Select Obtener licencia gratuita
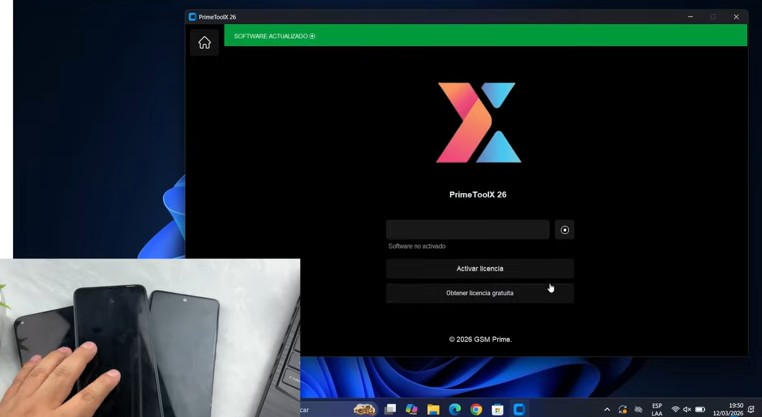 [x=480, y=293]
